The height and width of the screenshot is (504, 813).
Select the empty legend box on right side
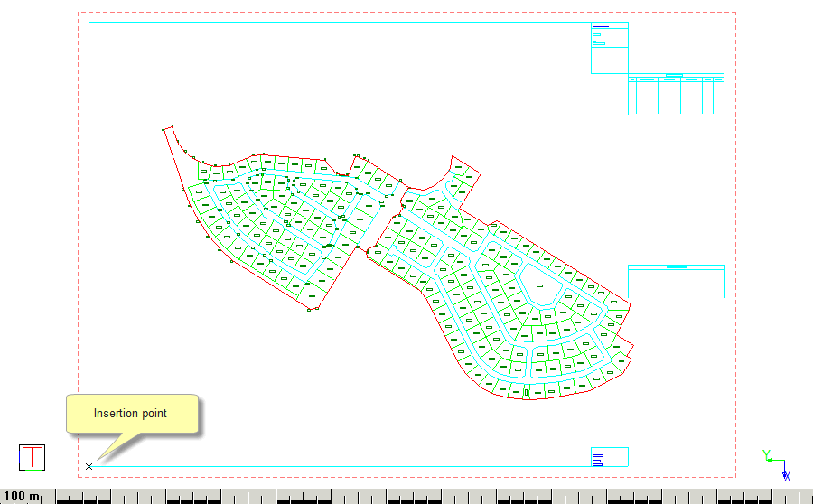click(676, 282)
